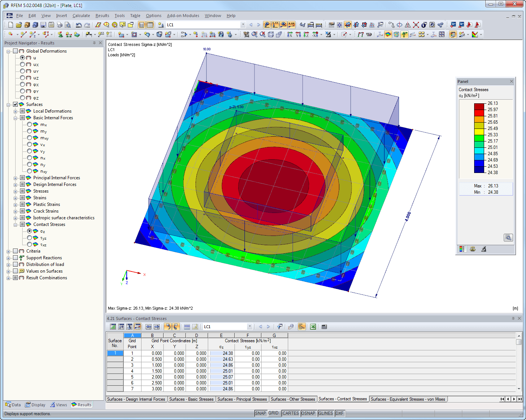The image size is (526, 420).
Task: Select the table cell with value 24.63
Action: [221, 359]
